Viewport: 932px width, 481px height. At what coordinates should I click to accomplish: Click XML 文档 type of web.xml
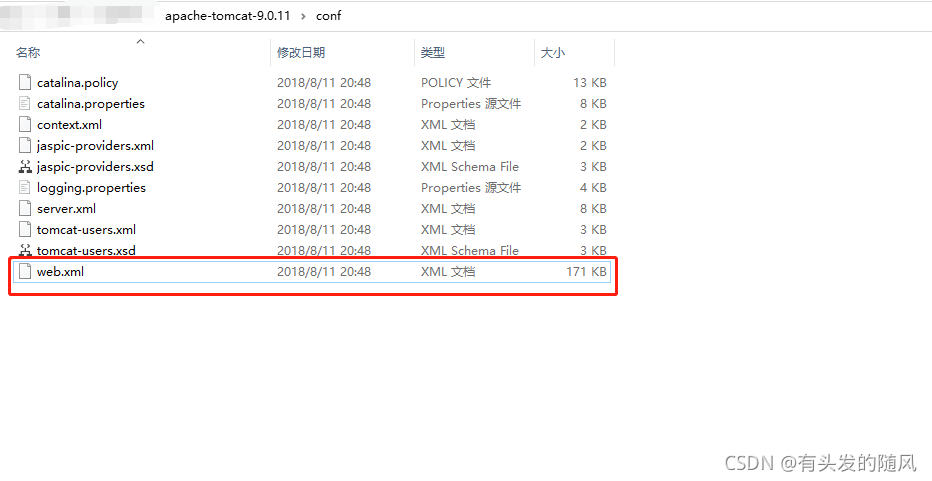(448, 272)
